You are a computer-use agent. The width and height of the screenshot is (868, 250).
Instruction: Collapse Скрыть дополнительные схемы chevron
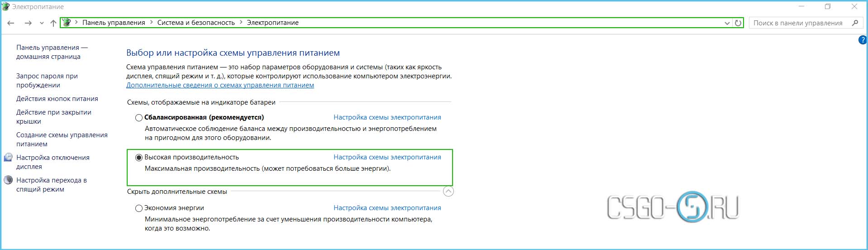[448, 191]
